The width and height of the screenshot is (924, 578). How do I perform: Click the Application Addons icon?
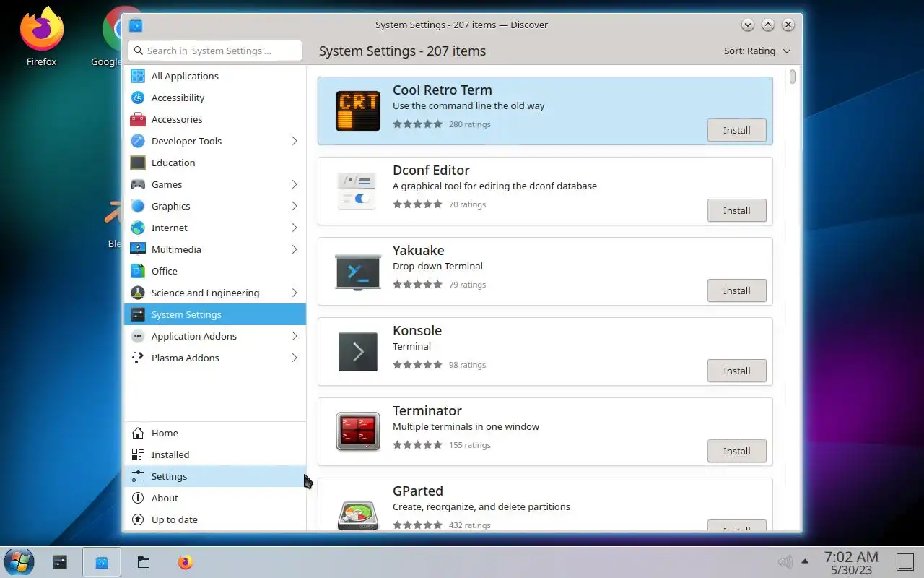[138, 336]
